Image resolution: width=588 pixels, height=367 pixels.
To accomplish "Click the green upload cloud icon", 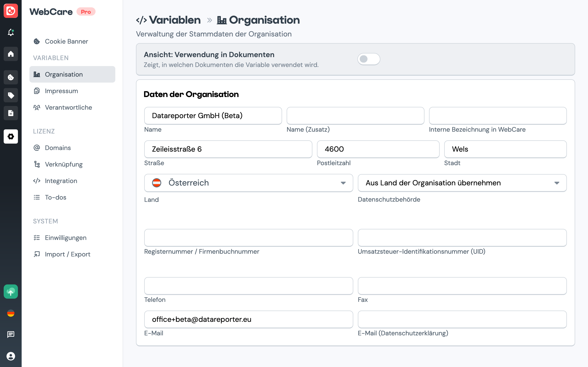I will [x=11, y=292].
